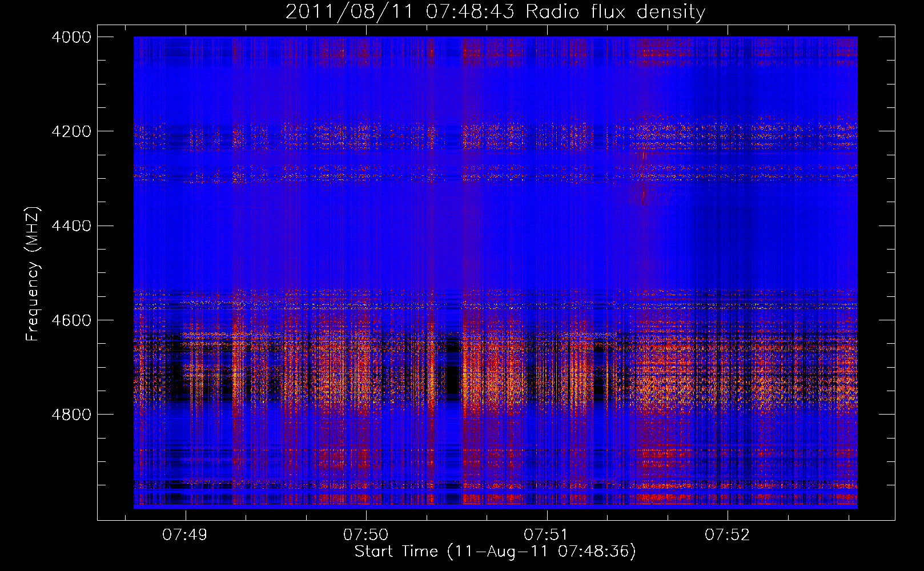Select the 4200 frequency axis label

(71, 131)
